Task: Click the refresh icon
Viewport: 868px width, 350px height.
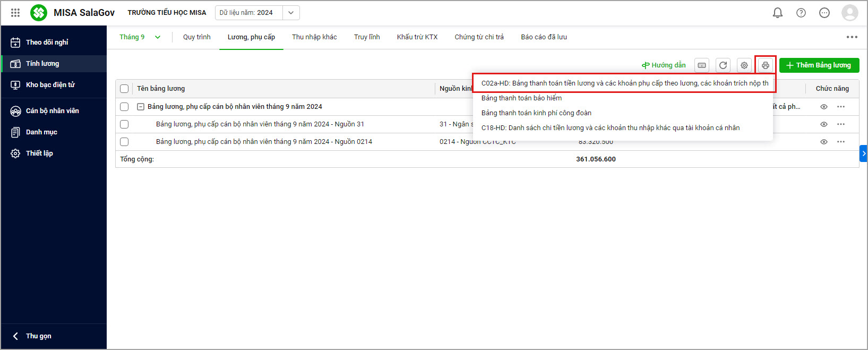Action: click(x=723, y=65)
